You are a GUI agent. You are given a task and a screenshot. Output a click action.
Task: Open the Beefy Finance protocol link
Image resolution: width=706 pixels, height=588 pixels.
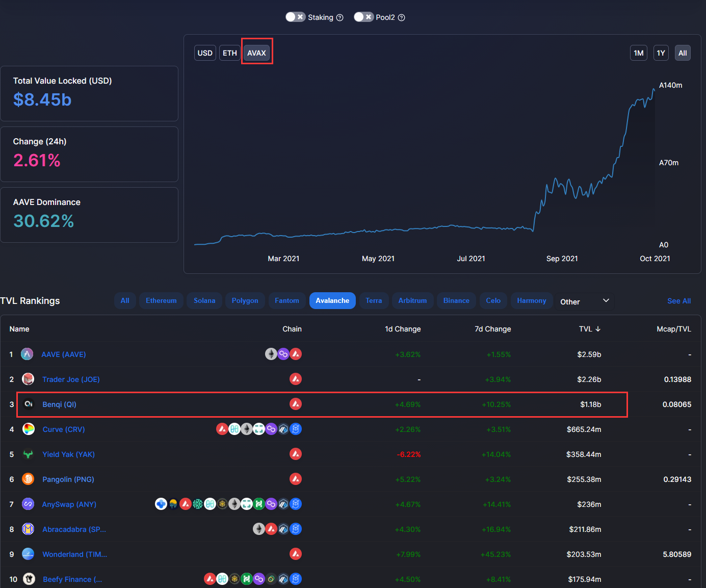click(x=72, y=579)
